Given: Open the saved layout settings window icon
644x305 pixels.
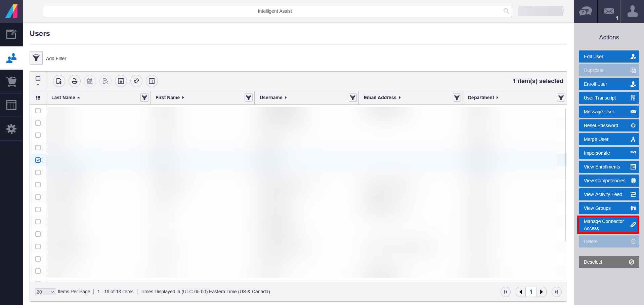Looking at the screenshot, I should pyautogui.click(x=121, y=81).
